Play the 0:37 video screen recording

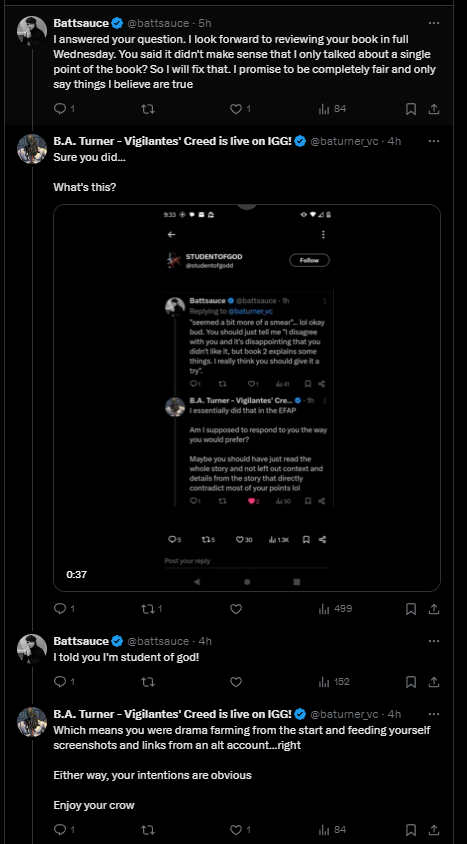[x=247, y=398]
